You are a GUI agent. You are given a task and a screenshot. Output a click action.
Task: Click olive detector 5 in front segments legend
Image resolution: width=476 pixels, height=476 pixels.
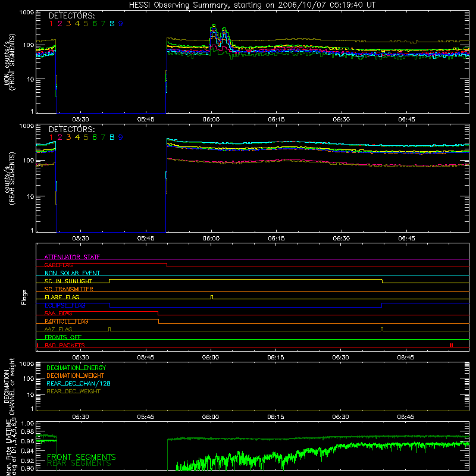pyautogui.click(x=86, y=24)
